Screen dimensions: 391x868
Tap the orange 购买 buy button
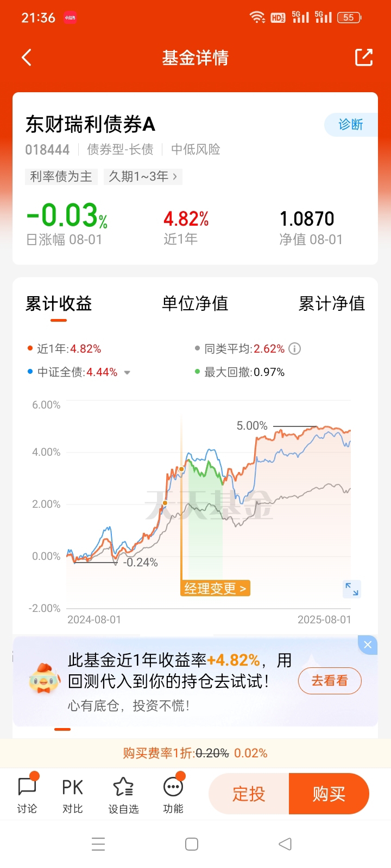[x=329, y=794]
